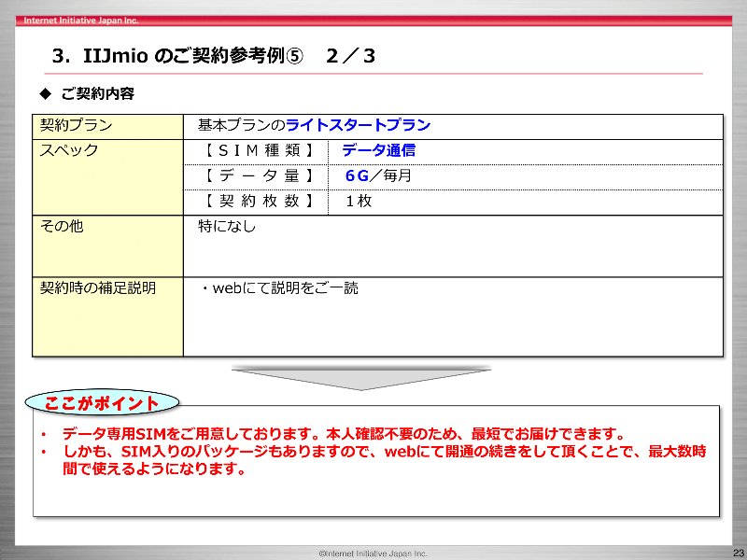Click the '特になし' cell text
The width and height of the screenshot is (747, 560).
click(x=227, y=226)
